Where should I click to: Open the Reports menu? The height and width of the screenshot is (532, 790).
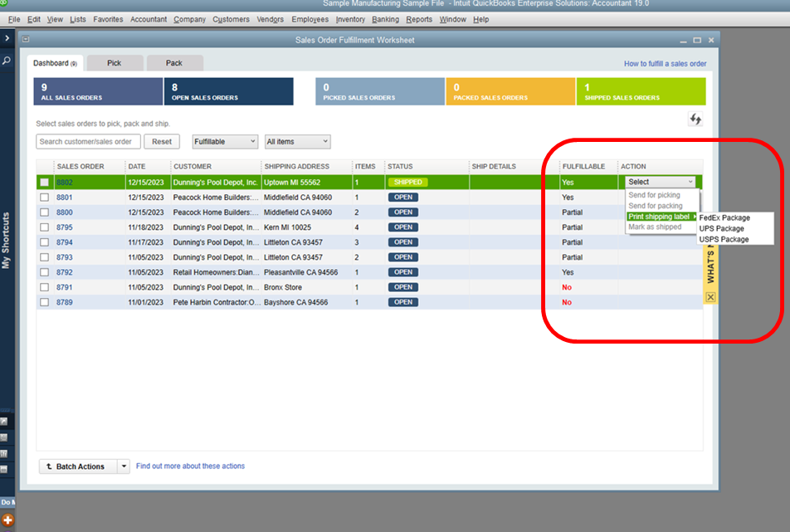419,19
